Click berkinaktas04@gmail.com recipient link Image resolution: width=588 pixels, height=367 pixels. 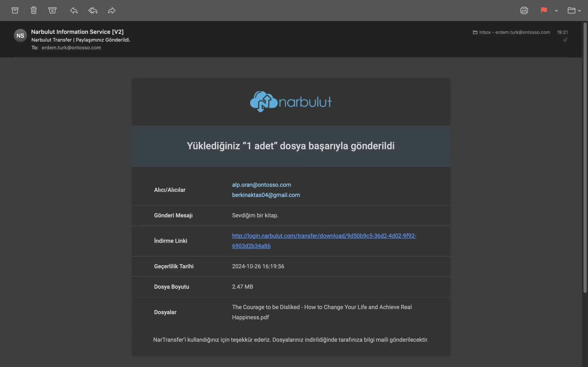click(x=266, y=195)
